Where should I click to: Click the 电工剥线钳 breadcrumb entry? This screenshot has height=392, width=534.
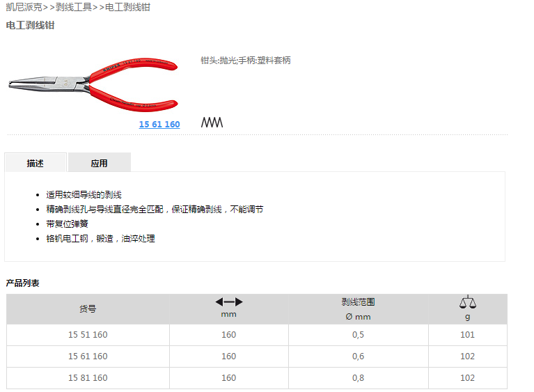coord(127,7)
